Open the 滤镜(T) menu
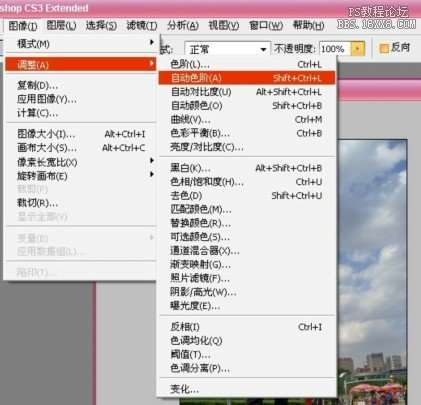Image resolution: width=421 pixels, height=405 pixels. point(142,25)
